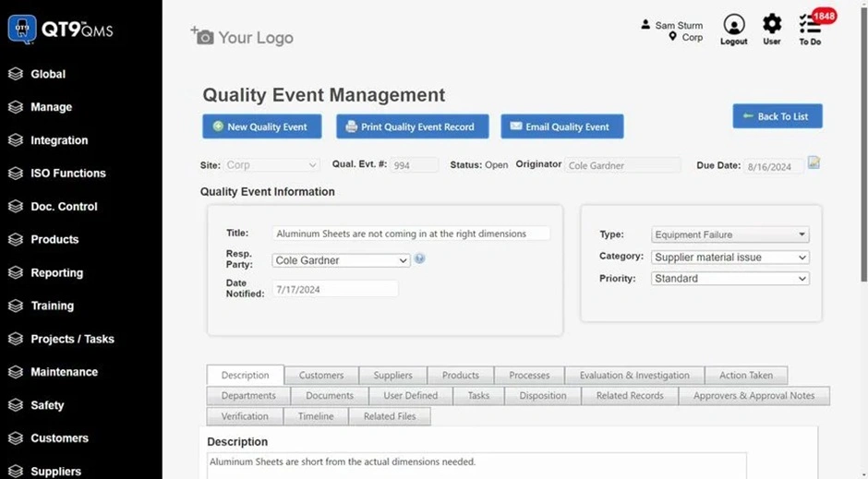This screenshot has width=868, height=479.
Task: Open Doc. Control in sidebar menu
Action: coord(64,207)
